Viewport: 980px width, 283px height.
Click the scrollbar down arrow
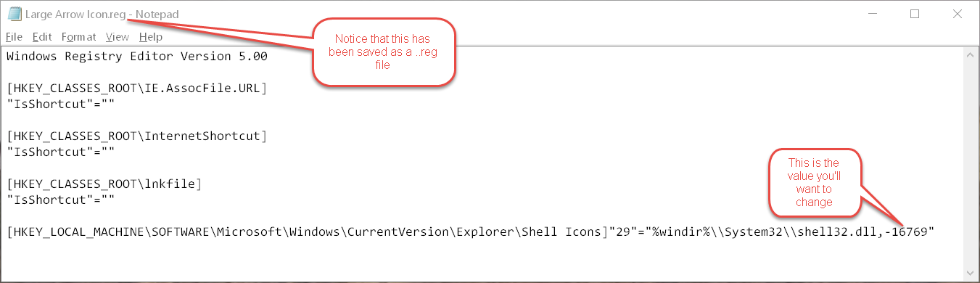(x=968, y=273)
